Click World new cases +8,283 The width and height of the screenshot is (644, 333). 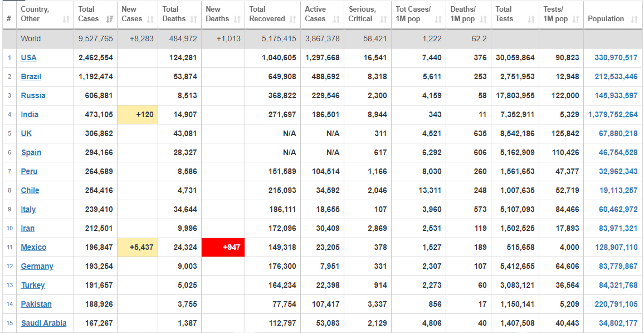(x=142, y=39)
